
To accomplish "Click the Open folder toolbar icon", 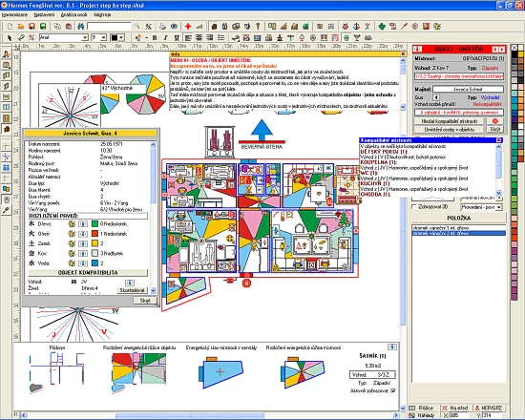I will tap(21, 26).
